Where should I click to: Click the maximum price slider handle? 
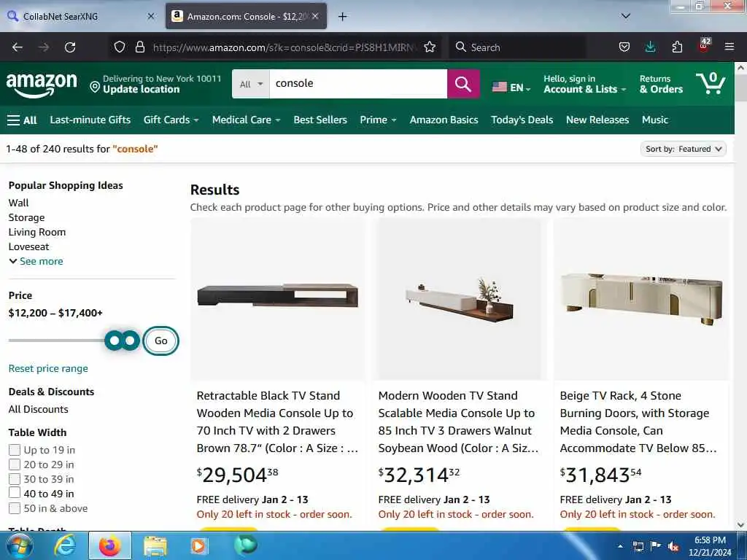(130, 341)
